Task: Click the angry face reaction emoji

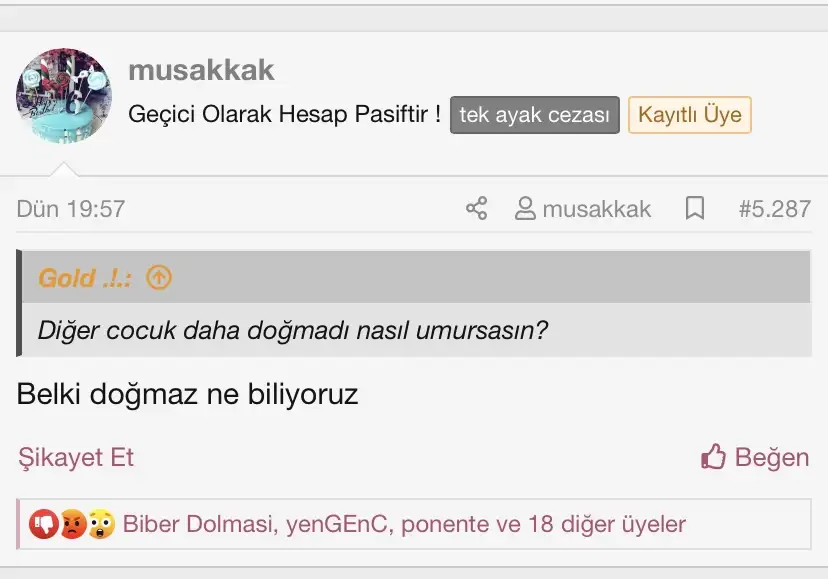Action: click(x=72, y=524)
